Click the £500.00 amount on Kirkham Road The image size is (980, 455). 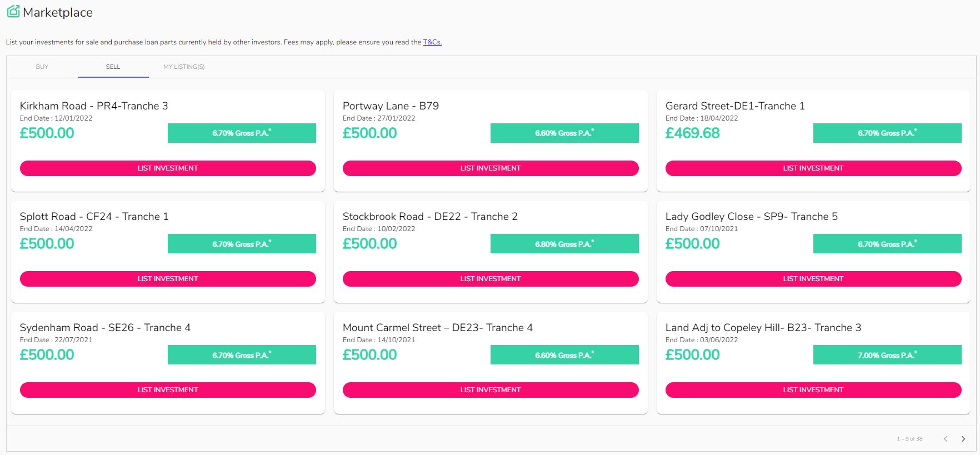tap(47, 133)
